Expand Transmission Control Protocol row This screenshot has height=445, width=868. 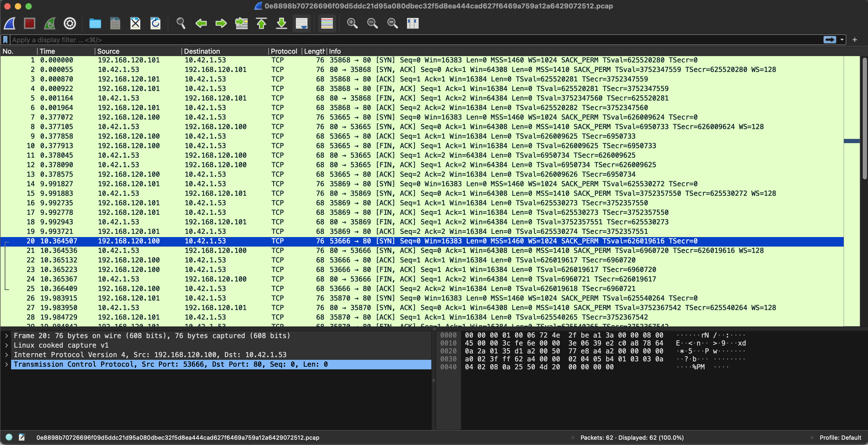pyautogui.click(x=6, y=364)
